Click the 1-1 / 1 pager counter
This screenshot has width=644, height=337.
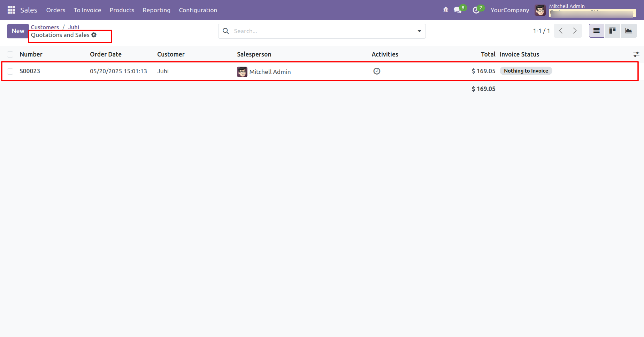pyautogui.click(x=541, y=31)
